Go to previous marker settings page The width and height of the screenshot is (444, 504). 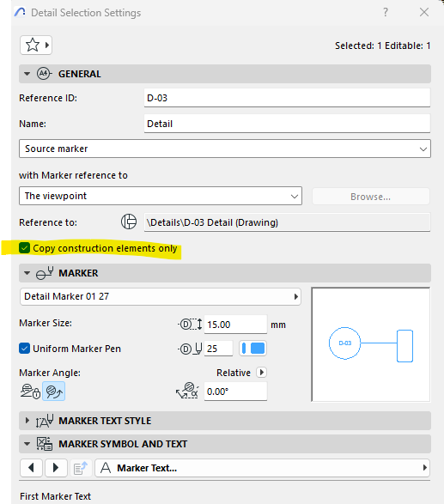(x=31, y=468)
